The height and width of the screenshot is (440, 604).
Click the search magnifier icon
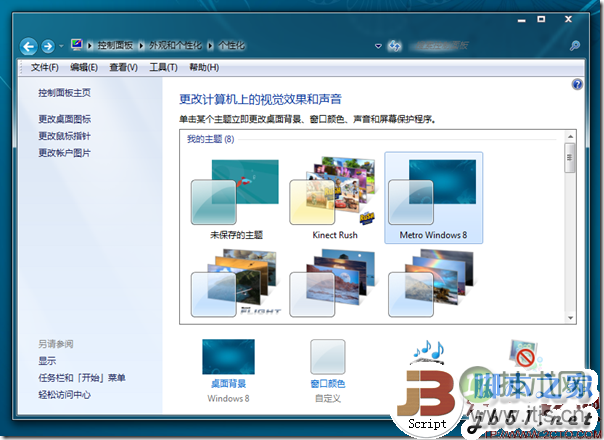(x=575, y=46)
